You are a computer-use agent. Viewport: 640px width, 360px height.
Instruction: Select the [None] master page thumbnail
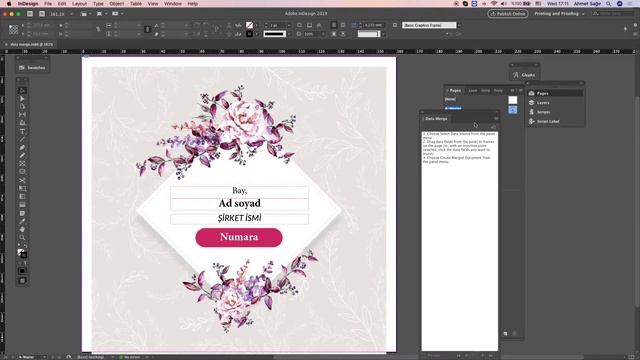[513, 100]
